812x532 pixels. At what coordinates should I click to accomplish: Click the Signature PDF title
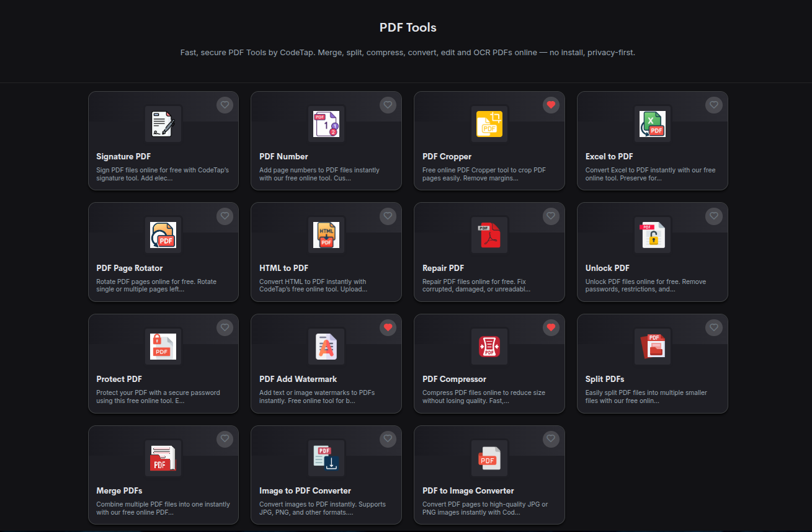(x=123, y=156)
